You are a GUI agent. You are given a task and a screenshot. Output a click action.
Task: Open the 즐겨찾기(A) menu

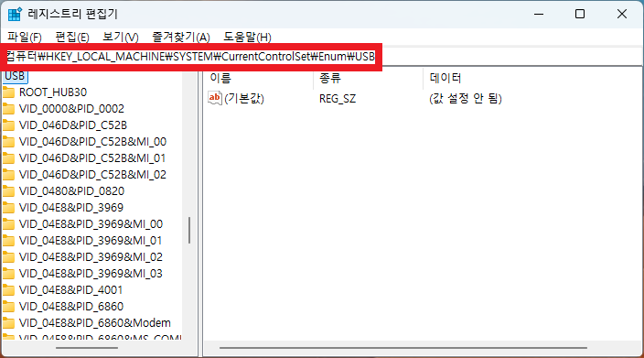(181, 38)
